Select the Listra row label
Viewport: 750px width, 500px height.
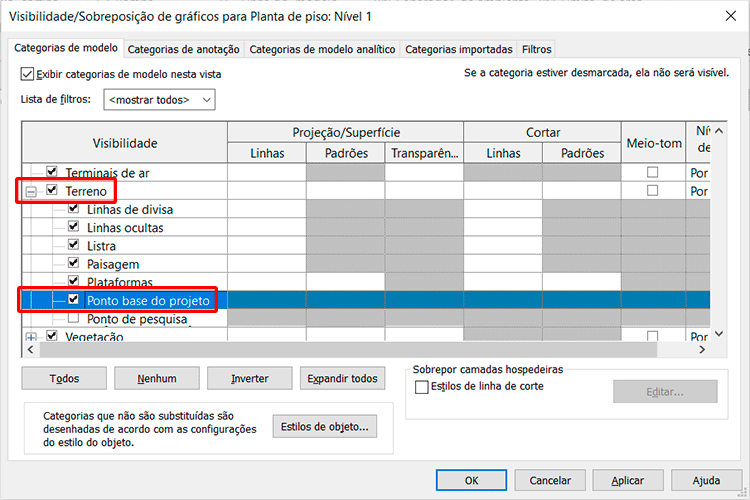click(x=101, y=246)
